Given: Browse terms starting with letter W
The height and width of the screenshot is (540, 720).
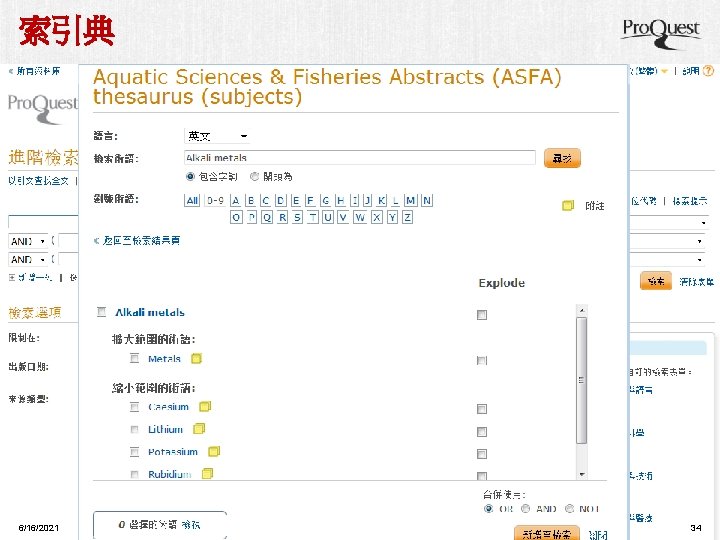Looking at the screenshot, I should (x=360, y=217).
